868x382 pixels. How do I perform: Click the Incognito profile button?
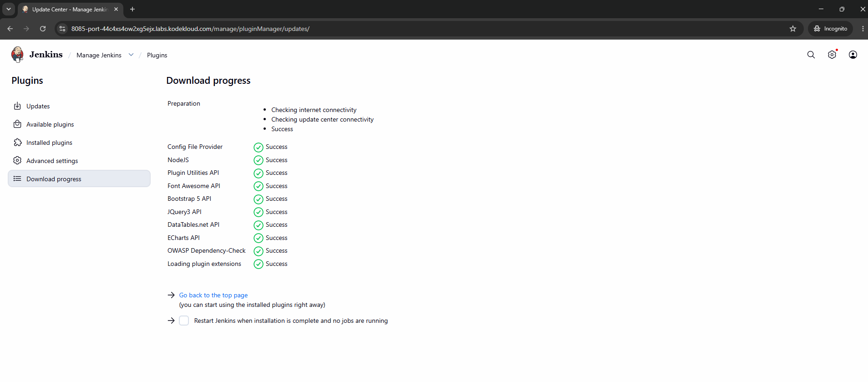pyautogui.click(x=831, y=29)
